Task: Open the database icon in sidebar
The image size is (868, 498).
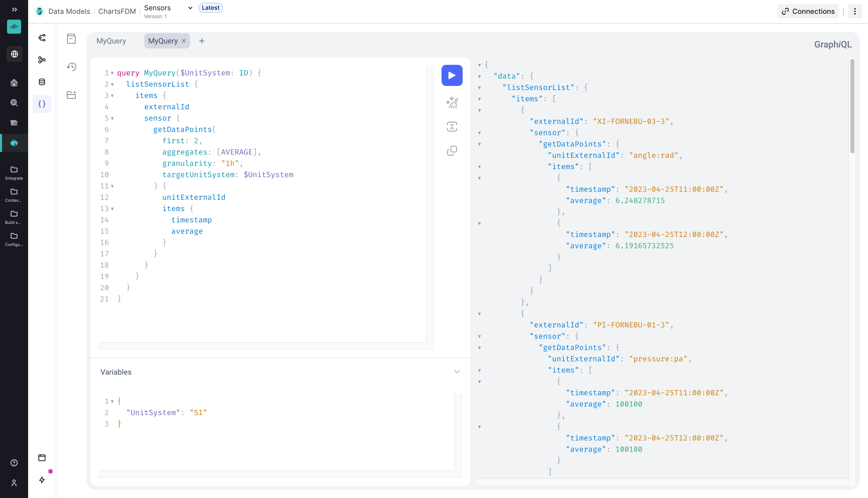Action: tap(42, 82)
